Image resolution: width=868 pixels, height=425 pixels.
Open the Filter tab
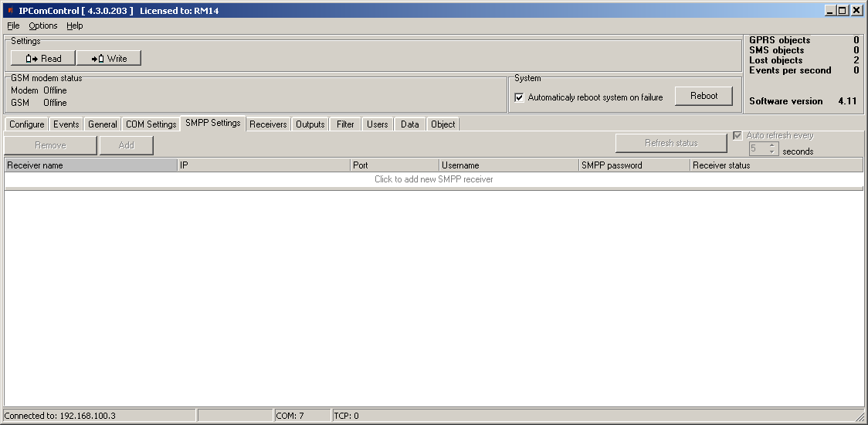coord(345,124)
